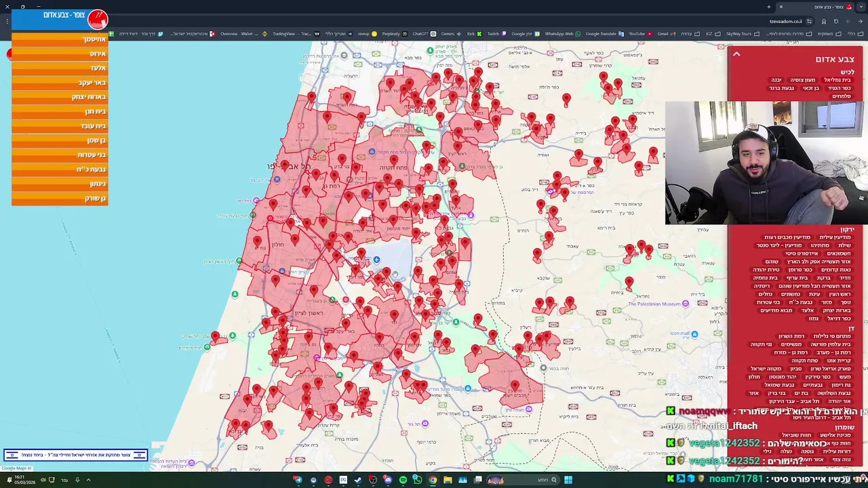Open Google Chrome from the taskbar
This screenshot has width=868, height=488.
coord(433,480)
